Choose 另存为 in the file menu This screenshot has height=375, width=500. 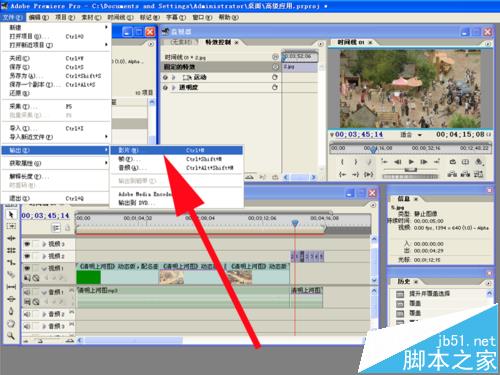[x=56, y=76]
